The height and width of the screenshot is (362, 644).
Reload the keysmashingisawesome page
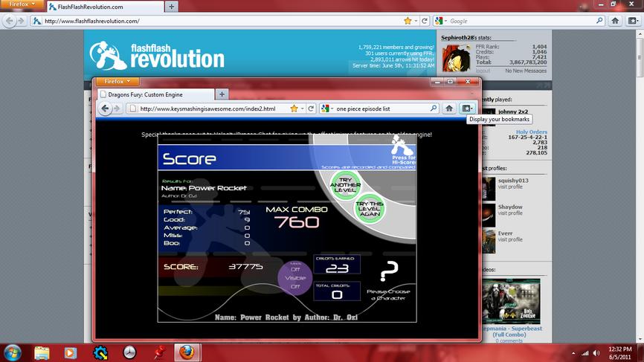(311, 109)
